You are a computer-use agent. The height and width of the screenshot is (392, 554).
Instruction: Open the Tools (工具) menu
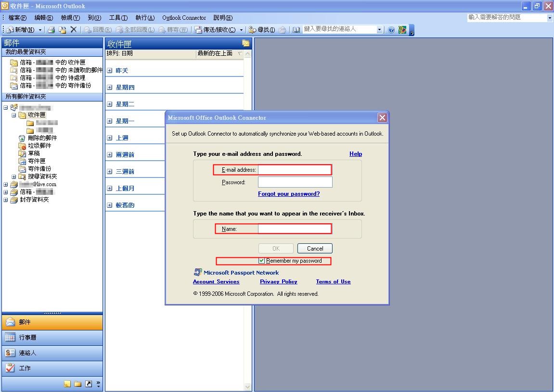pos(118,18)
